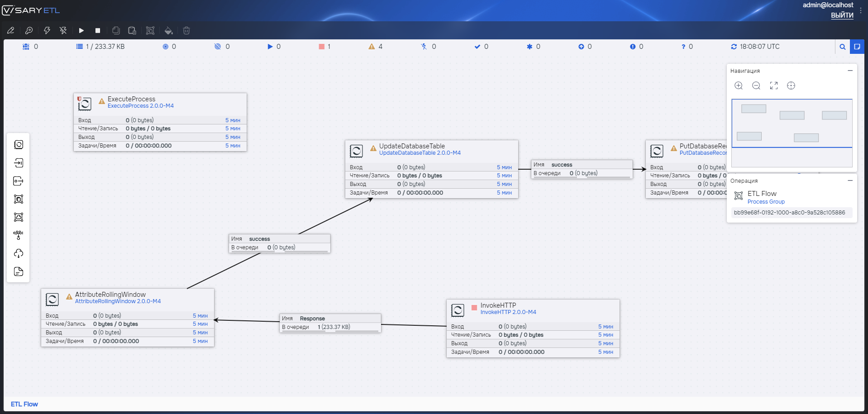
Task: Click admin@localhost user label
Action: (x=828, y=5)
